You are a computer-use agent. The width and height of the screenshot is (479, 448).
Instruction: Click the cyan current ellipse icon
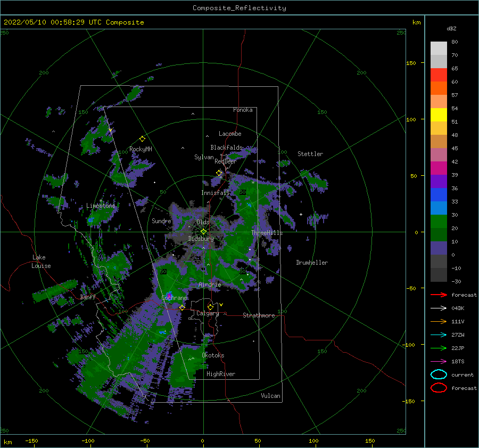pyautogui.click(x=439, y=374)
